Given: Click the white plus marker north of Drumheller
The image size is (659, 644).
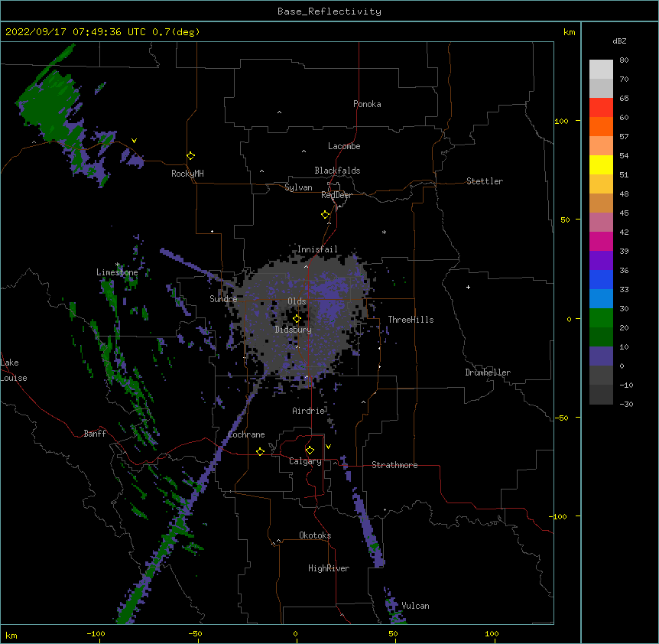Looking at the screenshot, I should pyautogui.click(x=468, y=287).
